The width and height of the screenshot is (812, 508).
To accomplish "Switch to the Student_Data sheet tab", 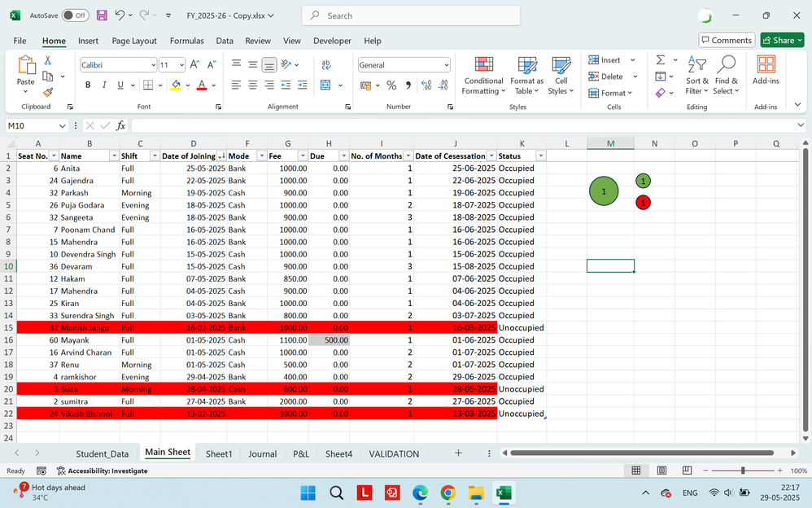I will [102, 453].
